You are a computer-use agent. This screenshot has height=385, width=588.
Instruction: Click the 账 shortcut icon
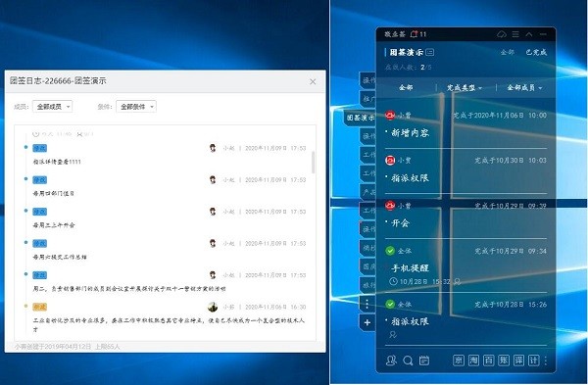pos(504,361)
